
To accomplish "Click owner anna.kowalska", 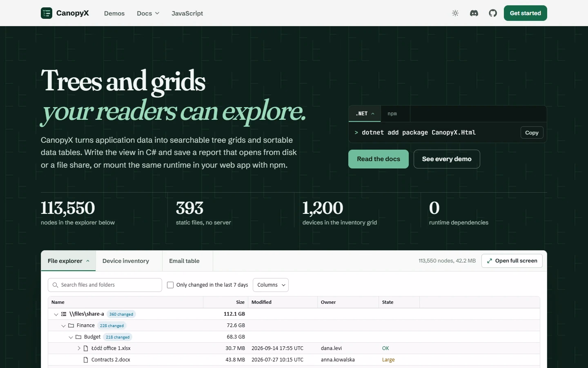I will tap(338, 360).
